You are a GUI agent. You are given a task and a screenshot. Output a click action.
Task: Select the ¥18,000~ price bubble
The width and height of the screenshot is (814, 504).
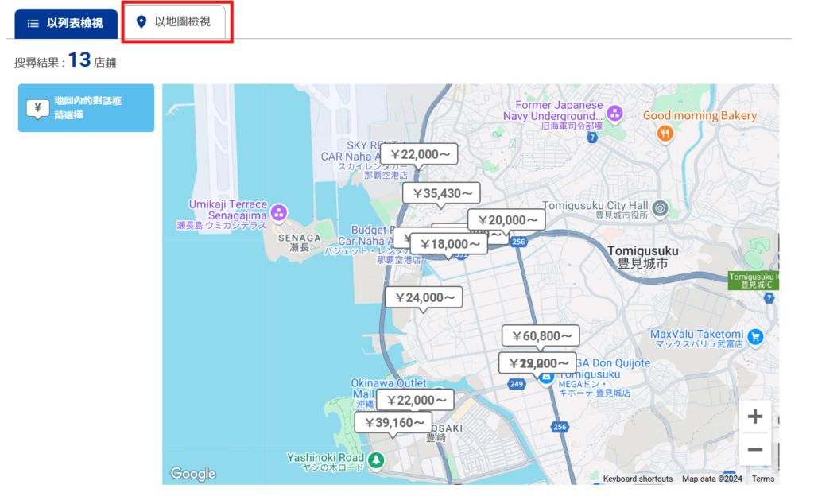point(449,244)
